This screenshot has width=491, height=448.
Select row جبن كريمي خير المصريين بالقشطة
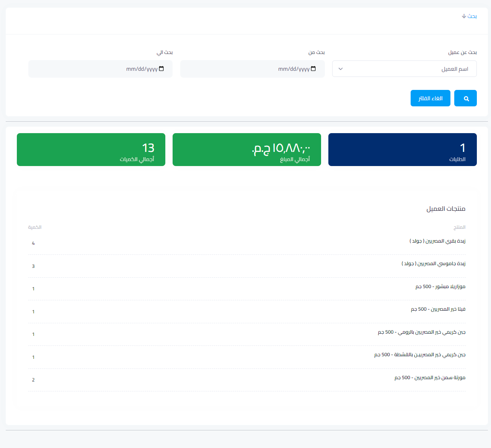click(247, 357)
